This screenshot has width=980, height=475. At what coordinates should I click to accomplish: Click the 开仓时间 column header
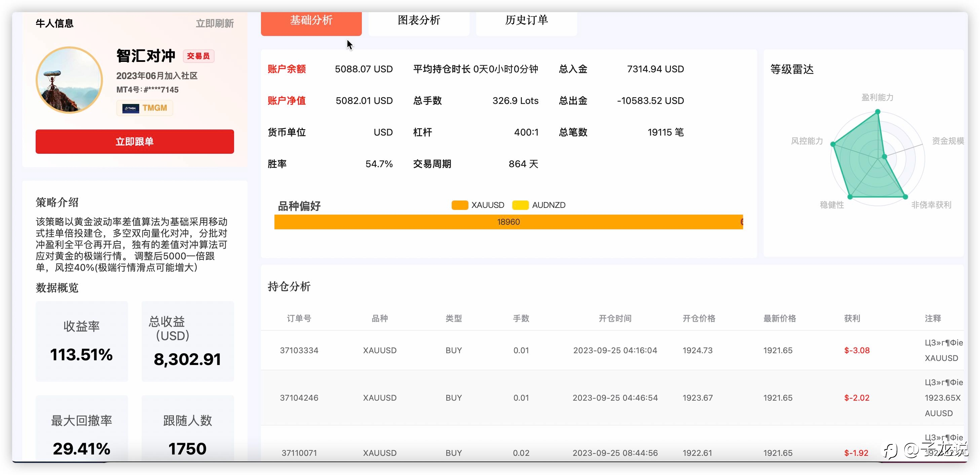click(615, 318)
